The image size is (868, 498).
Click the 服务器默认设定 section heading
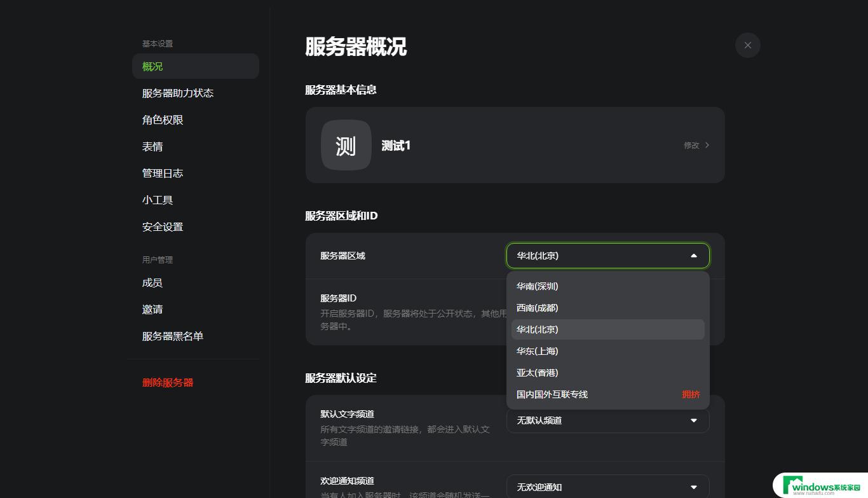pos(341,378)
